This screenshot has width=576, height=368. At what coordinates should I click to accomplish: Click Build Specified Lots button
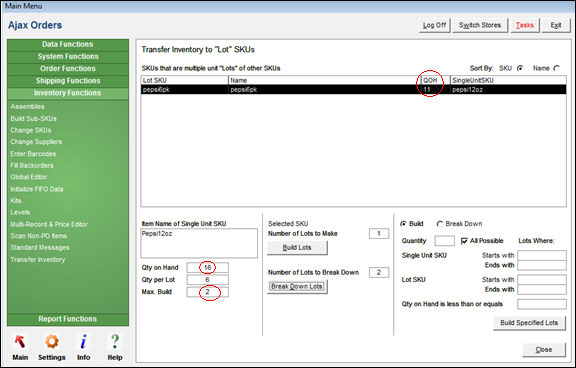[529, 323]
